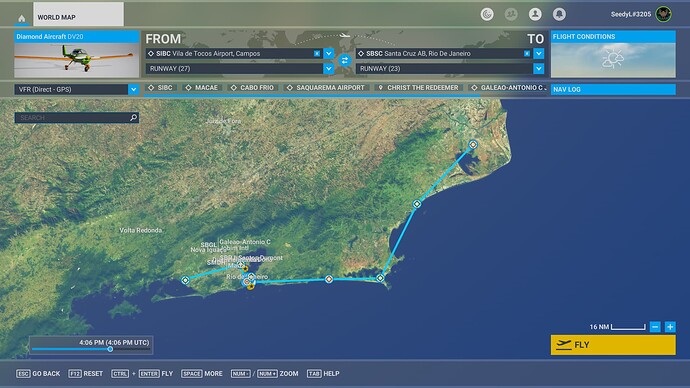Swap departure and arrival airports

point(345,60)
